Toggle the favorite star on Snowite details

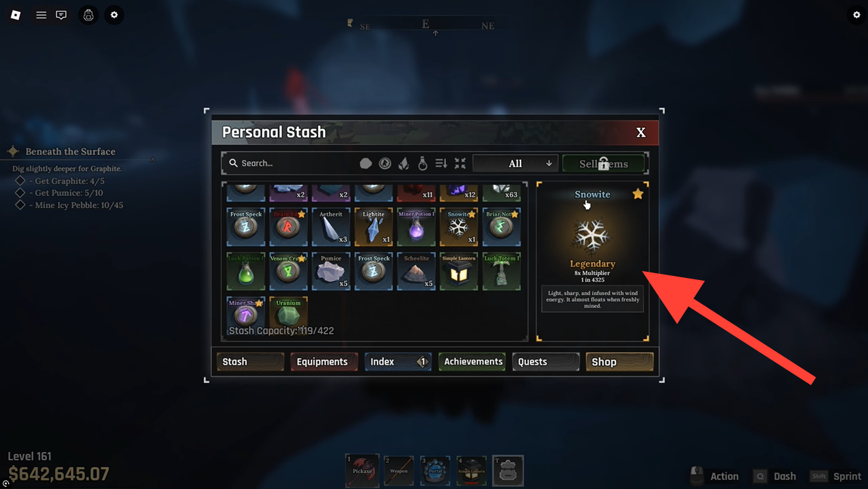638,194
